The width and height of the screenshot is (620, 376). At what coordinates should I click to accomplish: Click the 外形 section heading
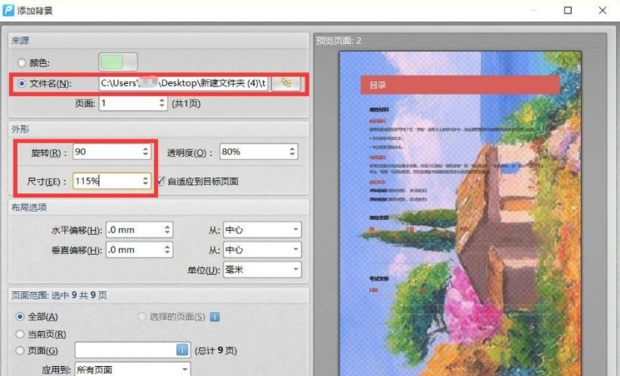tap(20, 129)
